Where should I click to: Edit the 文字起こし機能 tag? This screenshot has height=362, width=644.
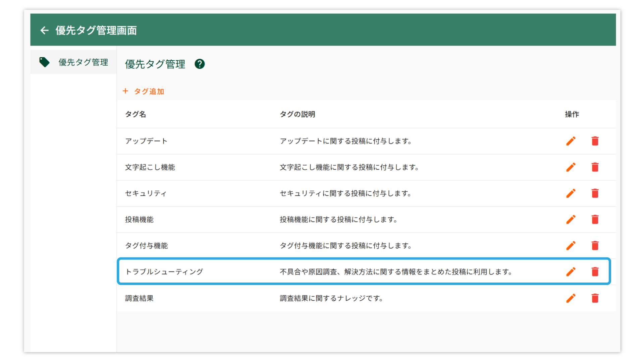tap(571, 167)
